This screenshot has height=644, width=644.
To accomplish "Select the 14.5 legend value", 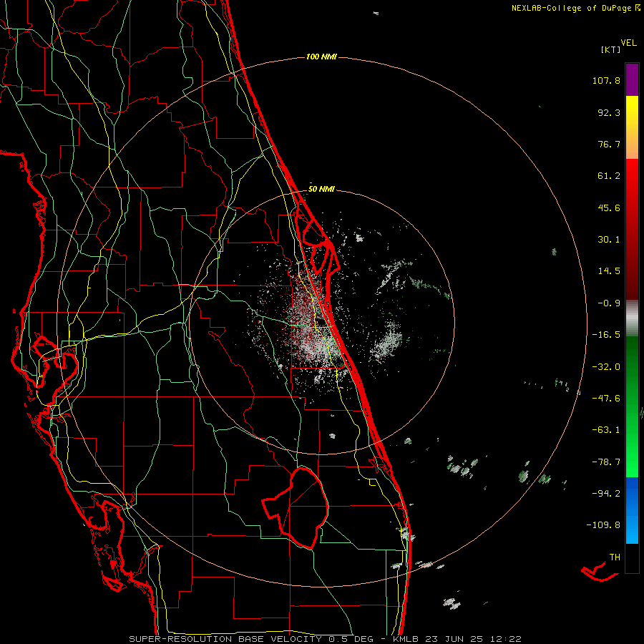I will tap(609, 271).
